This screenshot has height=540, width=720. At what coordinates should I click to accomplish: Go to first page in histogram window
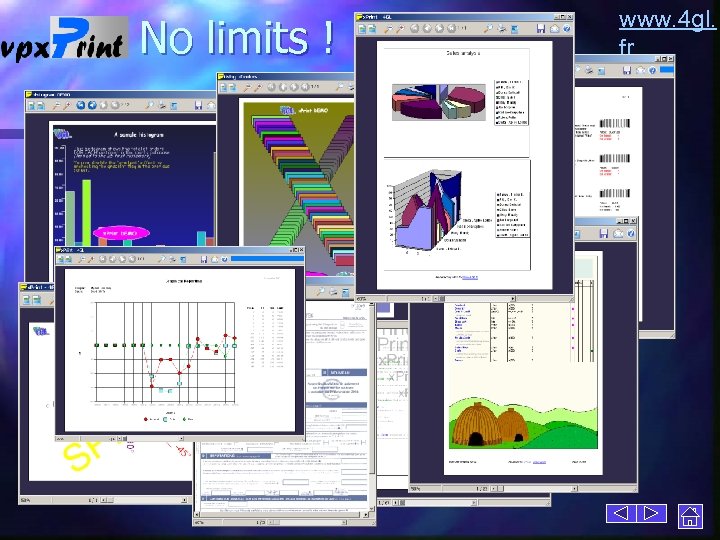(81, 106)
